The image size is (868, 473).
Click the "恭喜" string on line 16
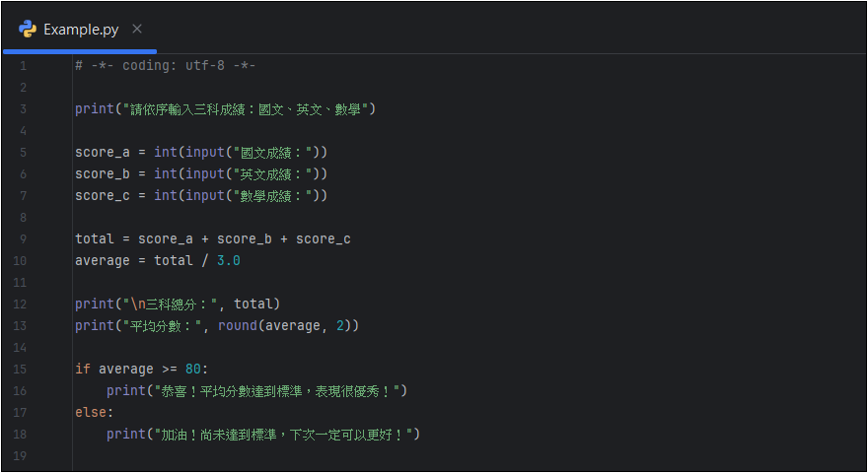click(x=276, y=391)
